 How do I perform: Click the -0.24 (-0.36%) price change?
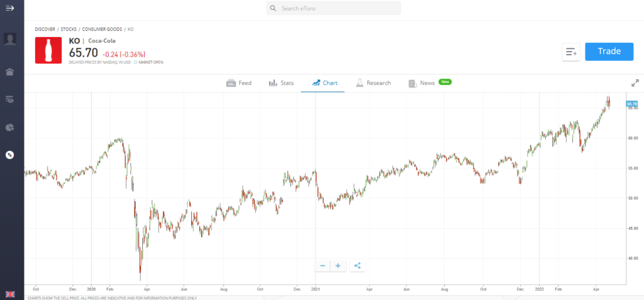tap(124, 54)
